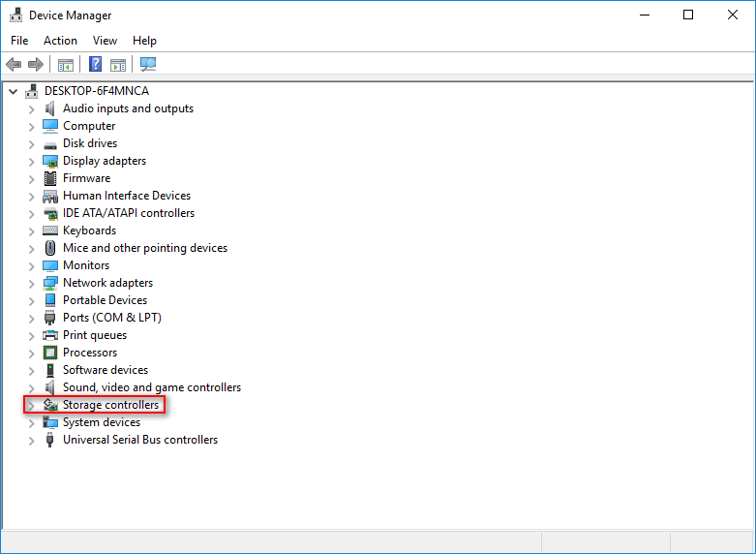Image resolution: width=756 pixels, height=554 pixels.
Task: Click the DESKTOP-6F4MNCA computer icon
Action: tap(32, 91)
